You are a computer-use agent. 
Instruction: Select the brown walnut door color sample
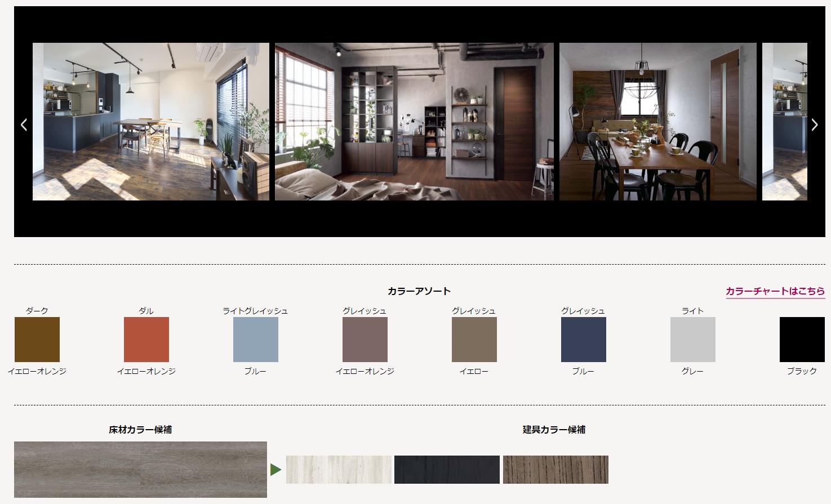pyautogui.click(x=556, y=470)
